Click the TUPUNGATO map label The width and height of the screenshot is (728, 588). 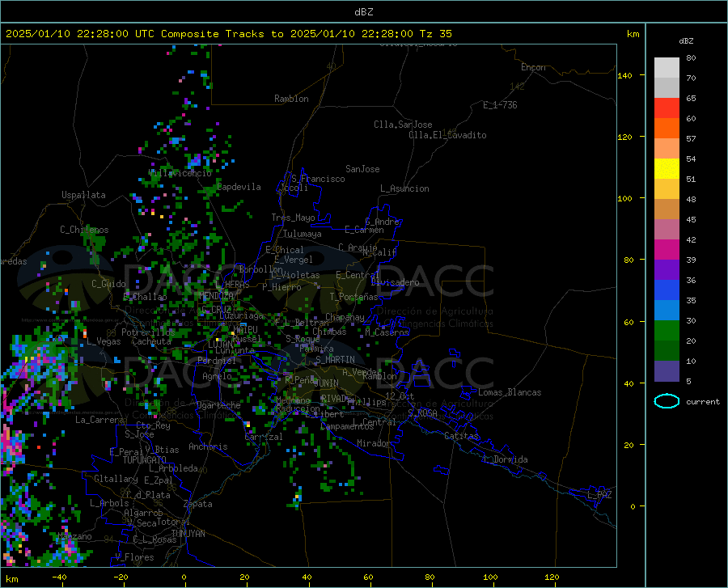pos(145,460)
